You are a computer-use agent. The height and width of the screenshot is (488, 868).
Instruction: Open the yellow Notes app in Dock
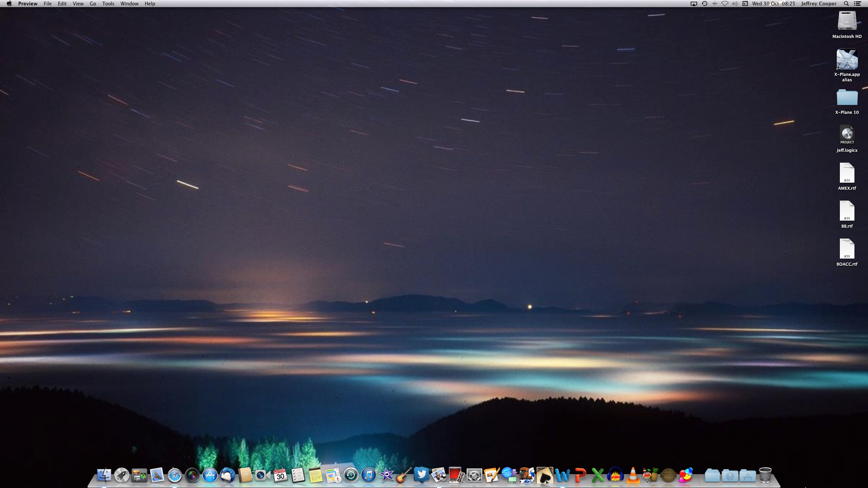pos(316,475)
